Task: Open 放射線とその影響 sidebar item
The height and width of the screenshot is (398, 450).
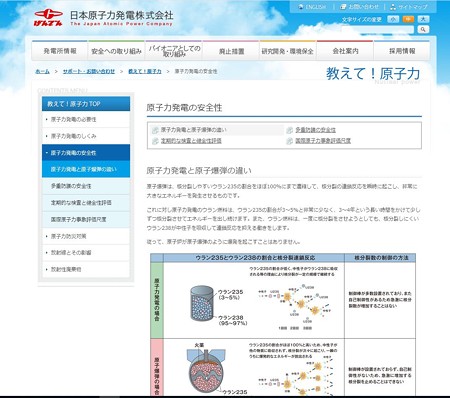Action: (x=86, y=253)
